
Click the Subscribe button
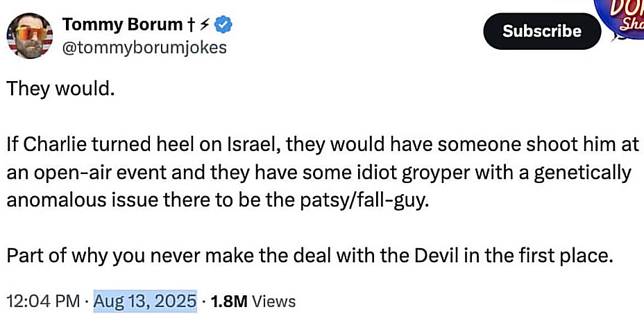tap(542, 31)
